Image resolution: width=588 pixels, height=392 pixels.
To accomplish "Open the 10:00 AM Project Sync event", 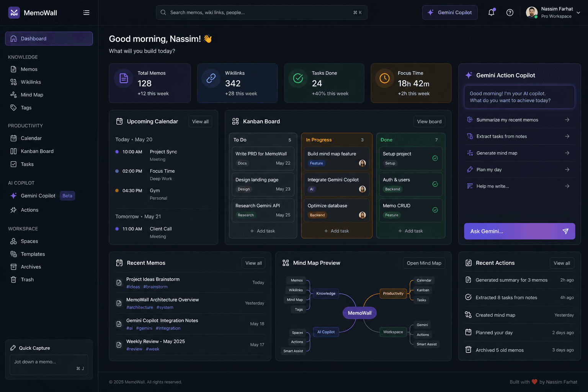I will coord(163,155).
